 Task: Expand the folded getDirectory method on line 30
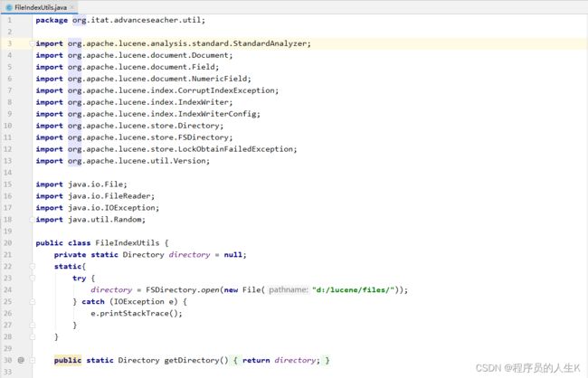[32, 360]
